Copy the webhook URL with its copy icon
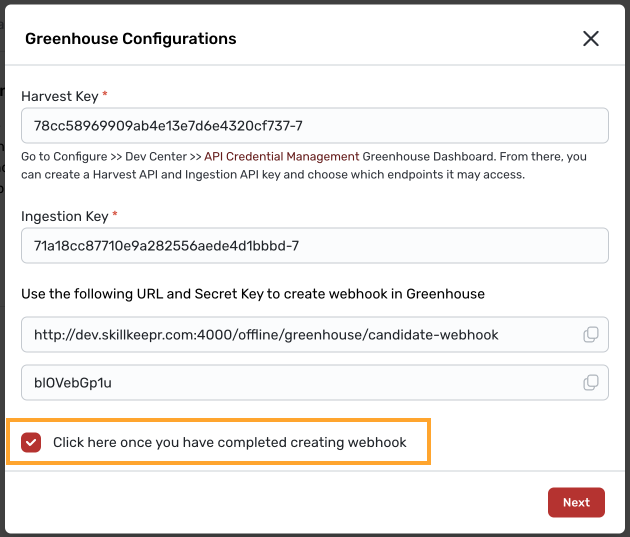Viewport: 630px width, 537px height. (x=591, y=335)
